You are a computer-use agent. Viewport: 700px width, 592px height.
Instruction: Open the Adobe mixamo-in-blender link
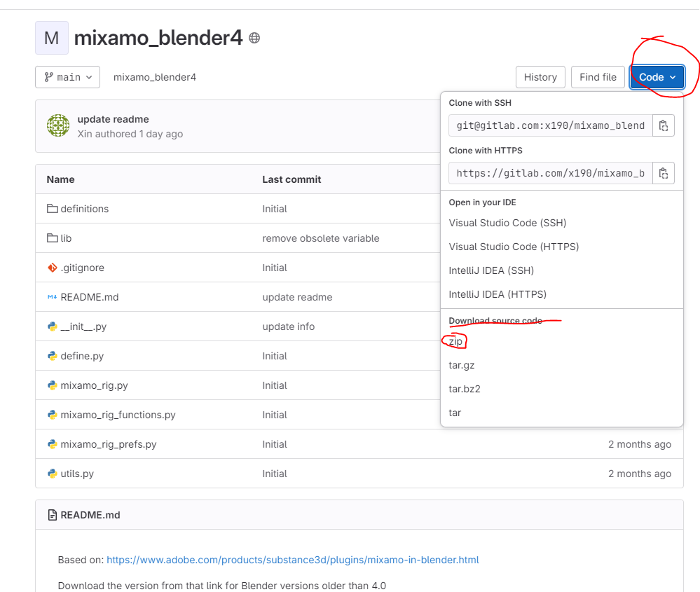[x=292, y=560]
